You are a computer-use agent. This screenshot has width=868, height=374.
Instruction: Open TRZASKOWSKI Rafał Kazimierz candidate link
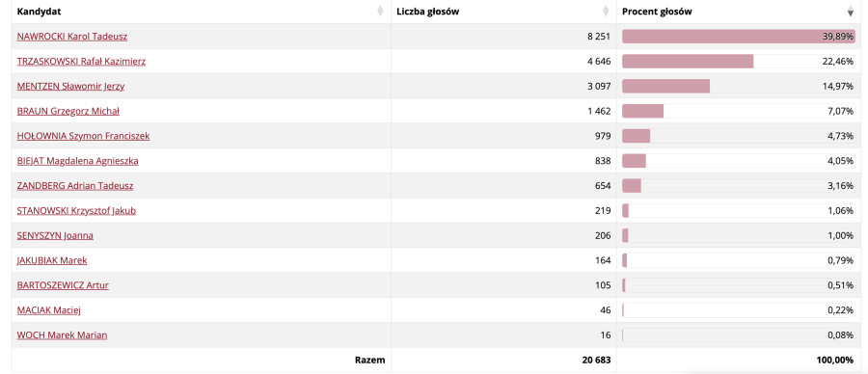pyautogui.click(x=81, y=62)
